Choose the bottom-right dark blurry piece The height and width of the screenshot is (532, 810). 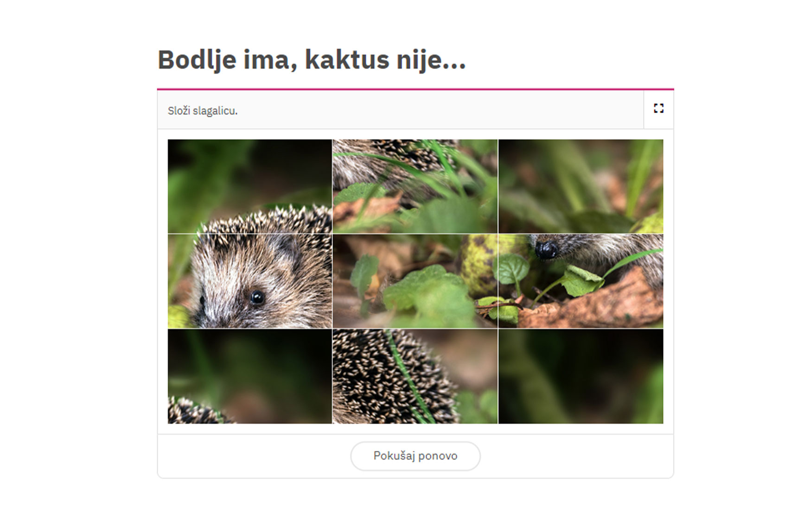[x=581, y=376]
